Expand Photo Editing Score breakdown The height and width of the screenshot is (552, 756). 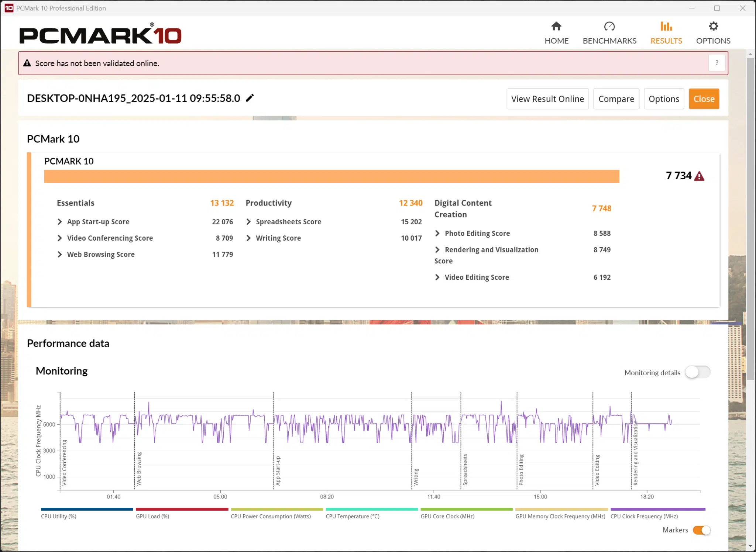click(x=437, y=233)
